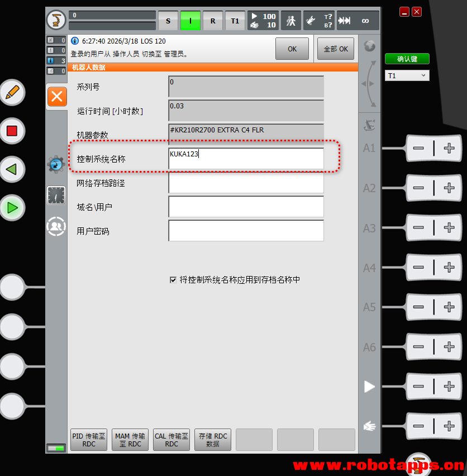Viewport: 467px width, 476px height.
Task: Toggle the drives I status button
Action: [x=190, y=21]
